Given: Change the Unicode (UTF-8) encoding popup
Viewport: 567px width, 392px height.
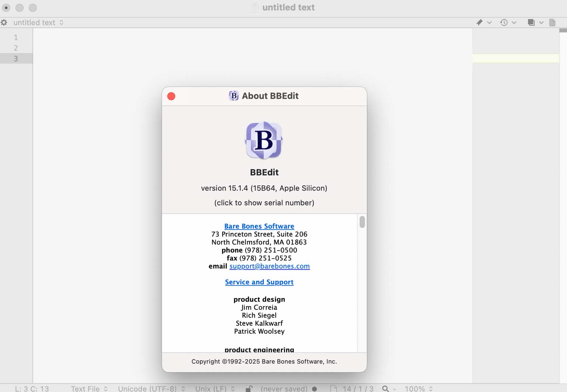Looking at the screenshot, I should (152, 389).
